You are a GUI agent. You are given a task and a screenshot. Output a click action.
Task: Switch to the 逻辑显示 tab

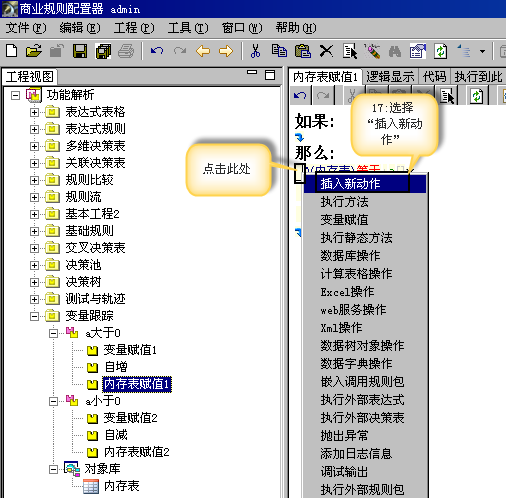pos(390,77)
